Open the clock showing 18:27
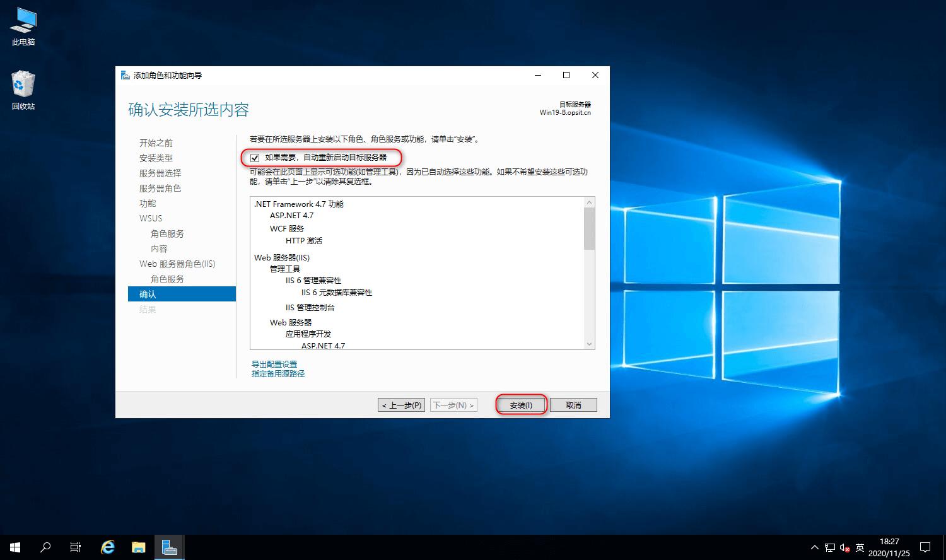 pos(889,547)
